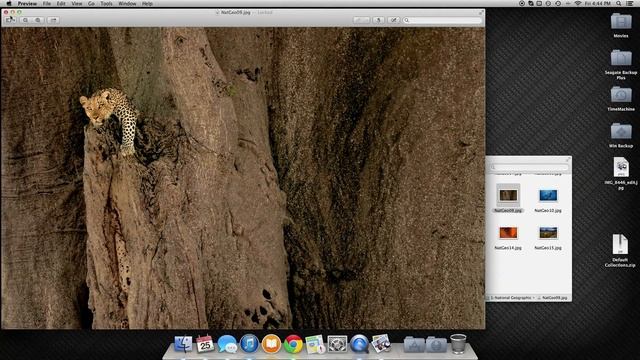Click the Wi-Fi status icon in menu bar
This screenshot has height=360, width=640.
coord(578,3)
